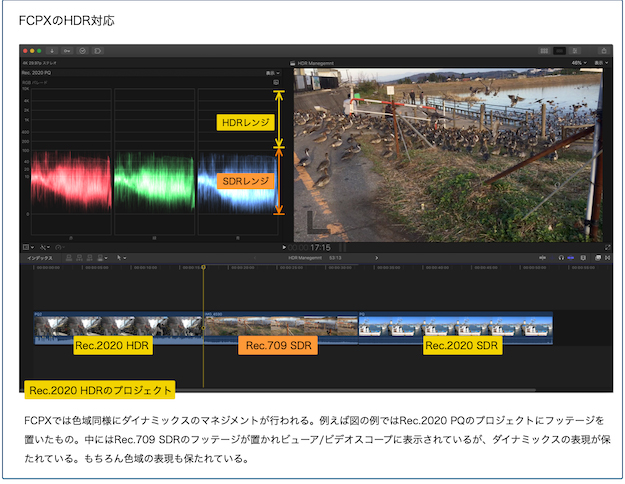
Task: Click the インデックス timeline index button
Action: point(41,258)
